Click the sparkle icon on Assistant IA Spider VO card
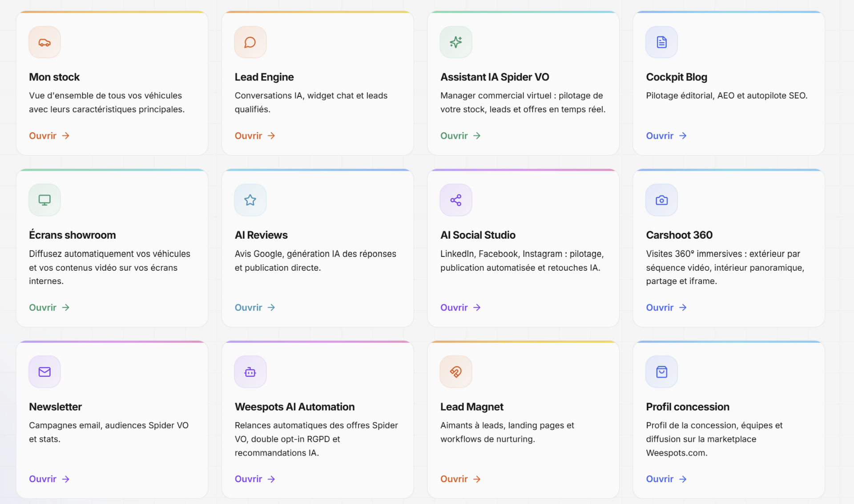This screenshot has width=854, height=504. [456, 42]
